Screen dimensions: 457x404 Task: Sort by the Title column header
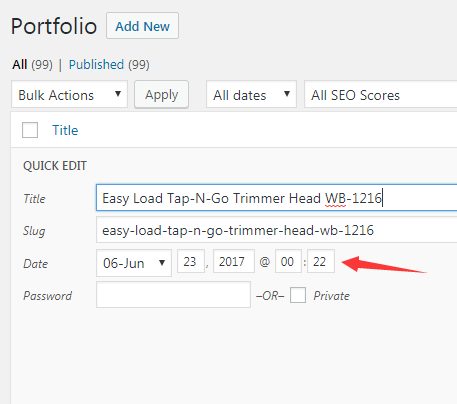(x=65, y=130)
